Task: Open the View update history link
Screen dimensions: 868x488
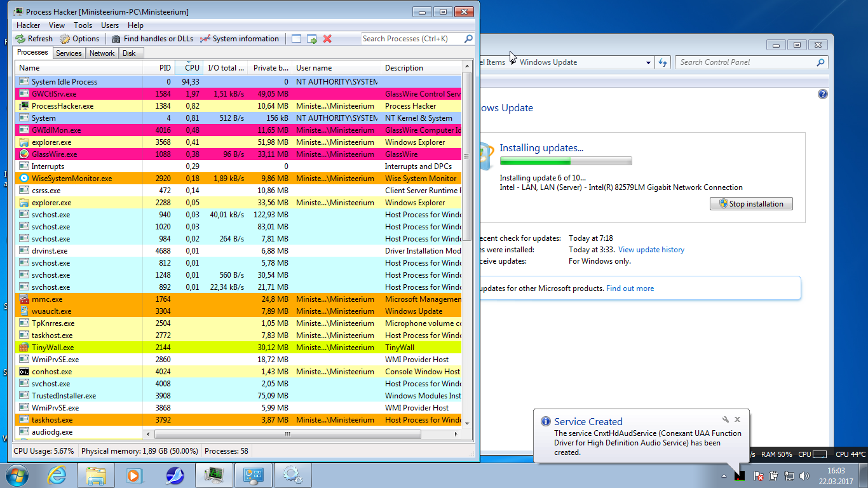Action: pos(651,250)
